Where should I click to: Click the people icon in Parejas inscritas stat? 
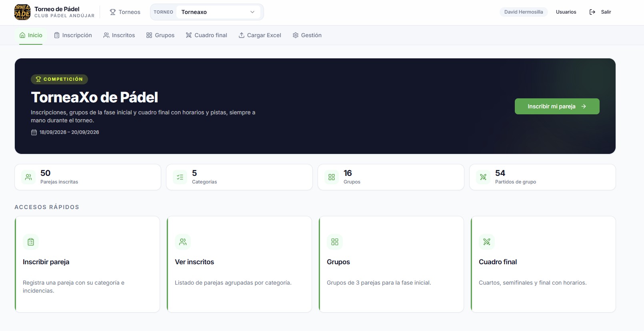point(28,177)
